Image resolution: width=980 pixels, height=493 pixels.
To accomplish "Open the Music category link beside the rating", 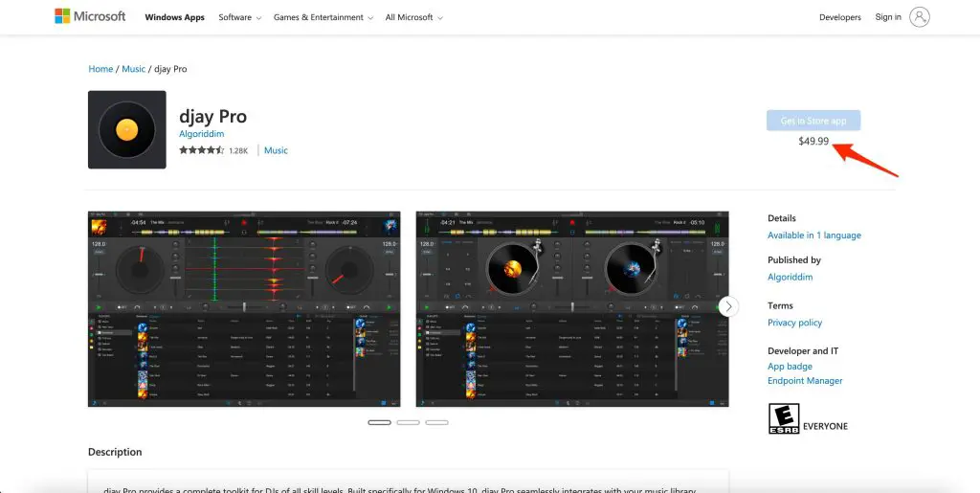I will (276, 150).
